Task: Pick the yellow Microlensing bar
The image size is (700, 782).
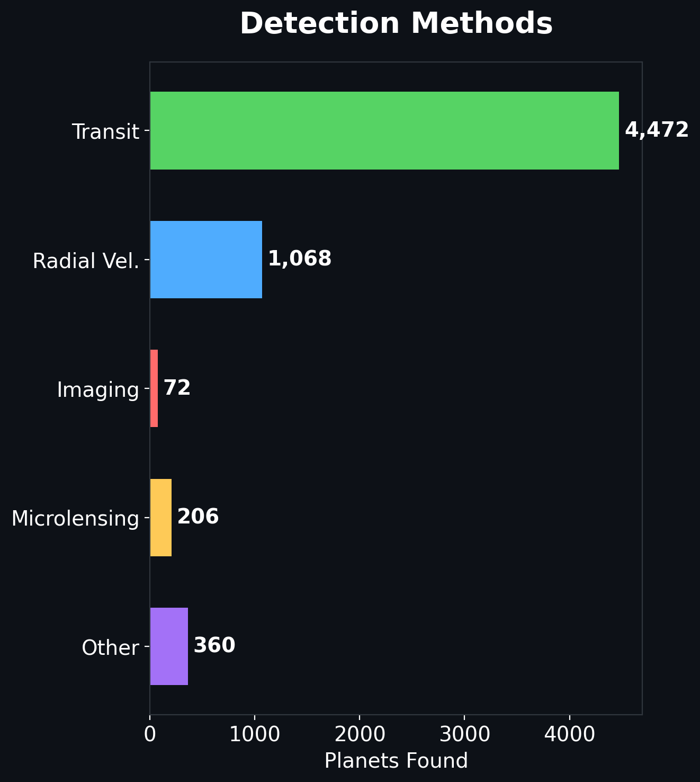Action: pyautogui.click(x=161, y=518)
